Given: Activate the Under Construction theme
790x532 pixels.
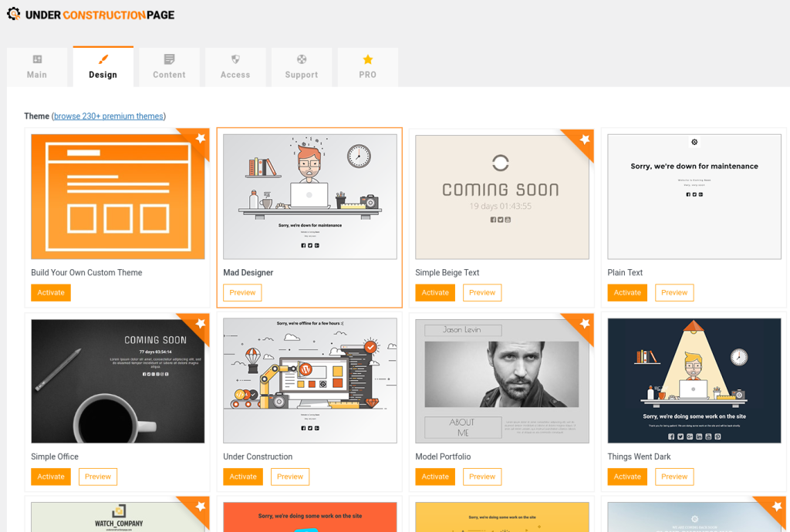Looking at the screenshot, I should pos(243,476).
